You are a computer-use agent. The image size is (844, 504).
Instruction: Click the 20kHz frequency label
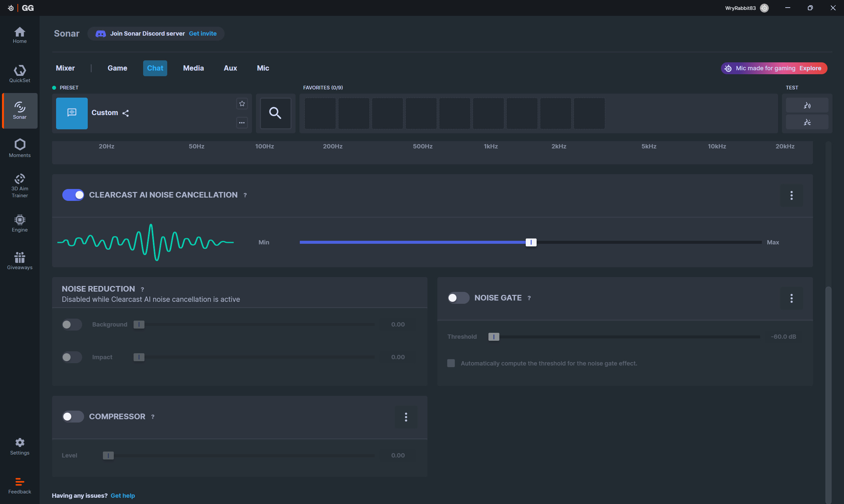click(x=785, y=146)
